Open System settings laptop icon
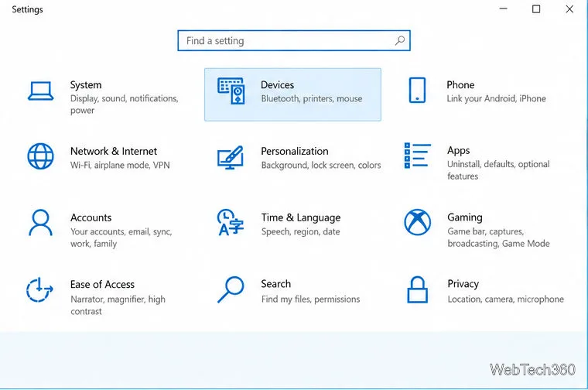 point(40,91)
